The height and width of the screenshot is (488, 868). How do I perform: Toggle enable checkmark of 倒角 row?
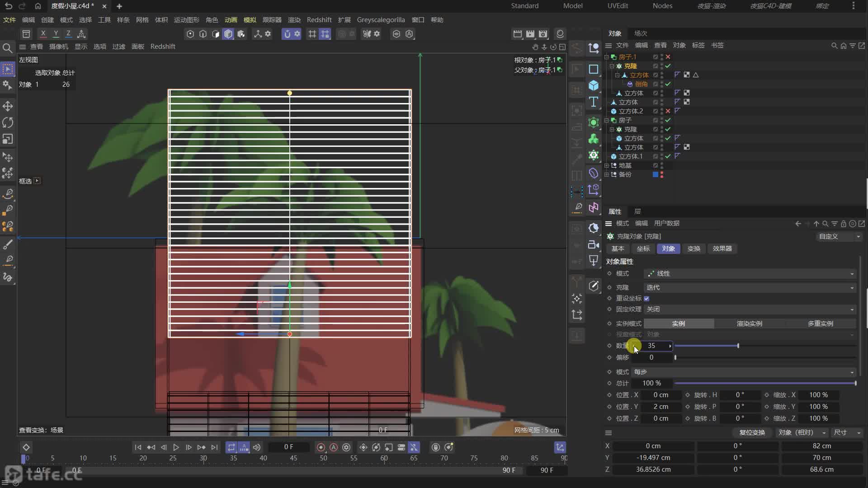(668, 84)
